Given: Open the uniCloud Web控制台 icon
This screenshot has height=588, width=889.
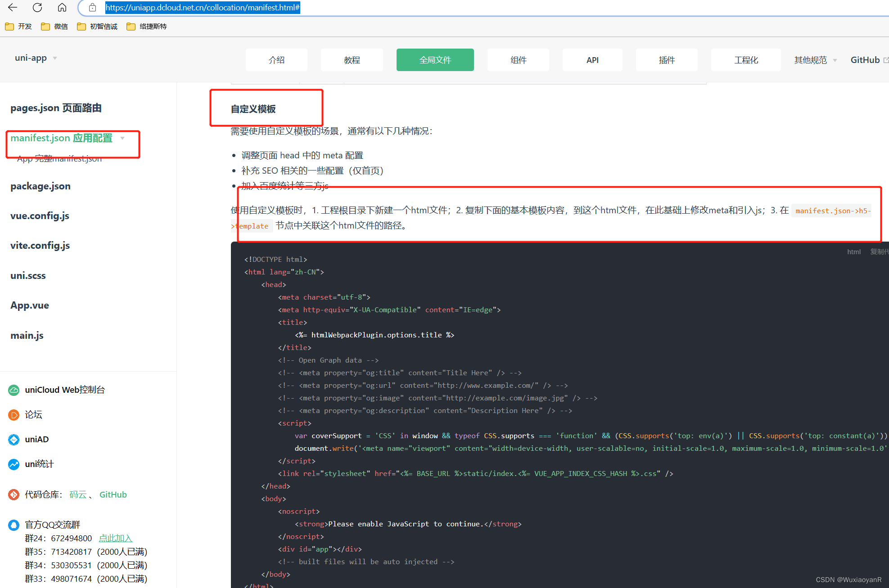Looking at the screenshot, I should 14,390.
